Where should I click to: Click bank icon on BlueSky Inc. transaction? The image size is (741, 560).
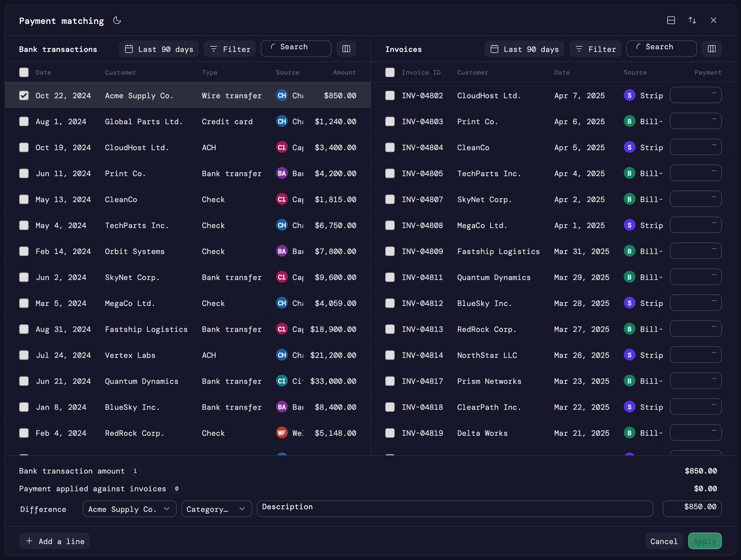(282, 407)
